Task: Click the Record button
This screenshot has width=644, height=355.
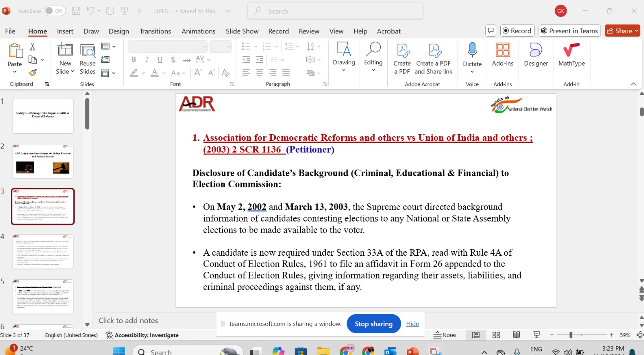Action: tap(517, 31)
